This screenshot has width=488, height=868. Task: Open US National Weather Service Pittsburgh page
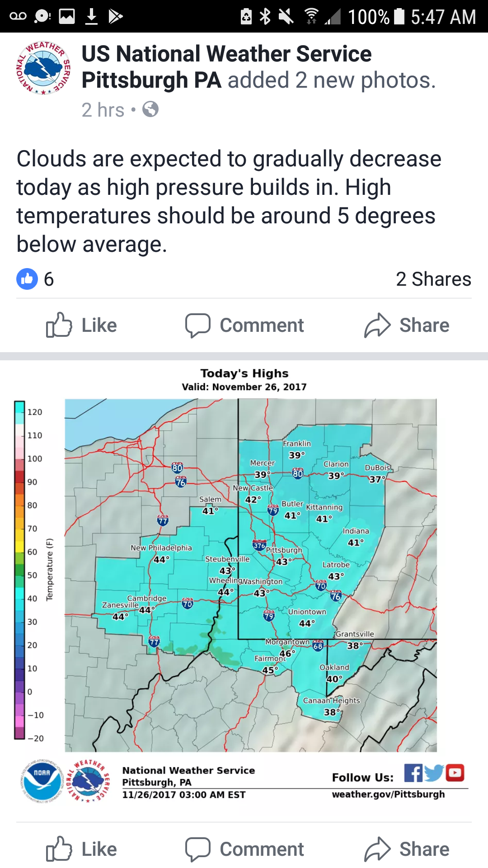[226, 54]
